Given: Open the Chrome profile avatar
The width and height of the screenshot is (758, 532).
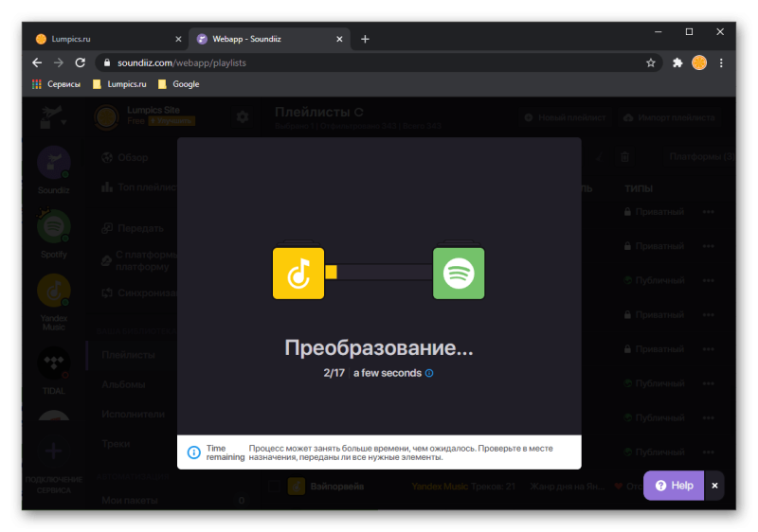Looking at the screenshot, I should pos(699,62).
